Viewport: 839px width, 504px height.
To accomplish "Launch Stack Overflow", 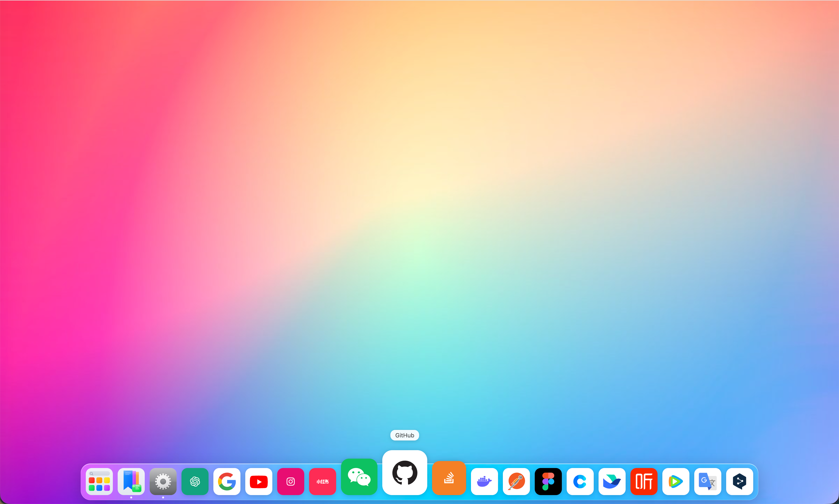I will 449,478.
